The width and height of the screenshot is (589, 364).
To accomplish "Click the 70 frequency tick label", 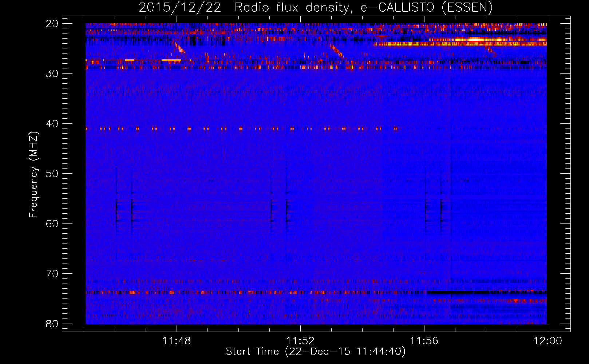I will [x=52, y=274].
